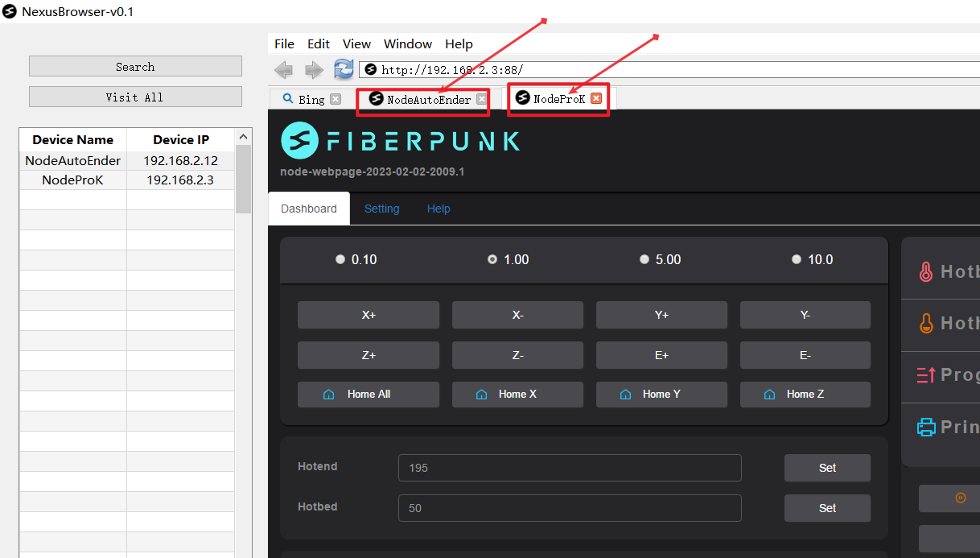Click the device list scrollbar thumb

tap(243, 179)
